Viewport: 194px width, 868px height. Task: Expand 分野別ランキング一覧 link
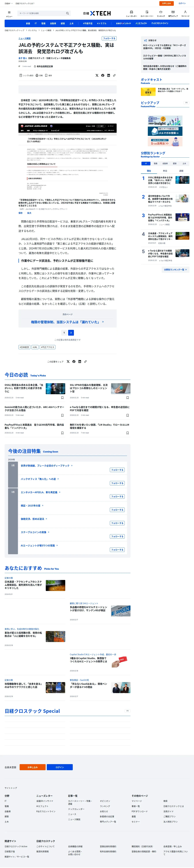(x=175, y=270)
